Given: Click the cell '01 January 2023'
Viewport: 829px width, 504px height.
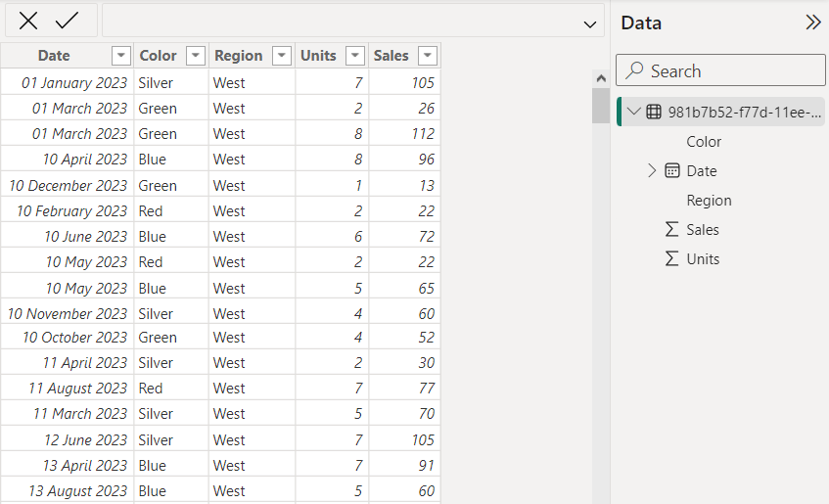Looking at the screenshot, I should [68, 82].
